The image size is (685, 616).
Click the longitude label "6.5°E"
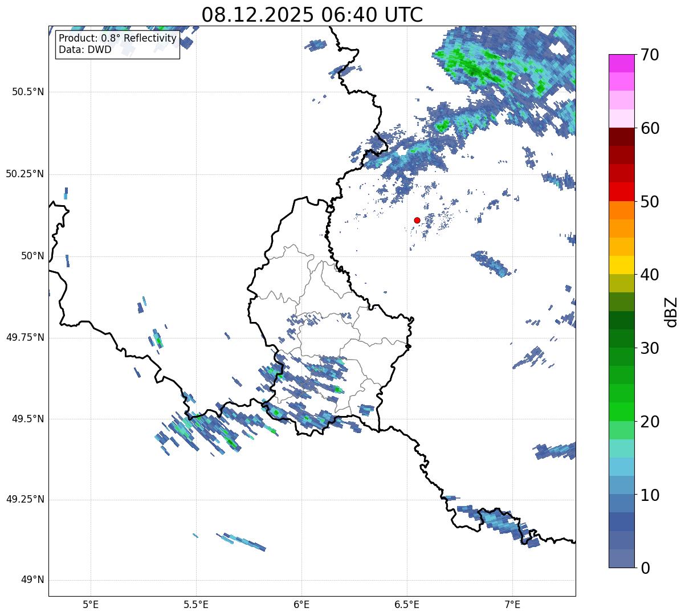407,605
